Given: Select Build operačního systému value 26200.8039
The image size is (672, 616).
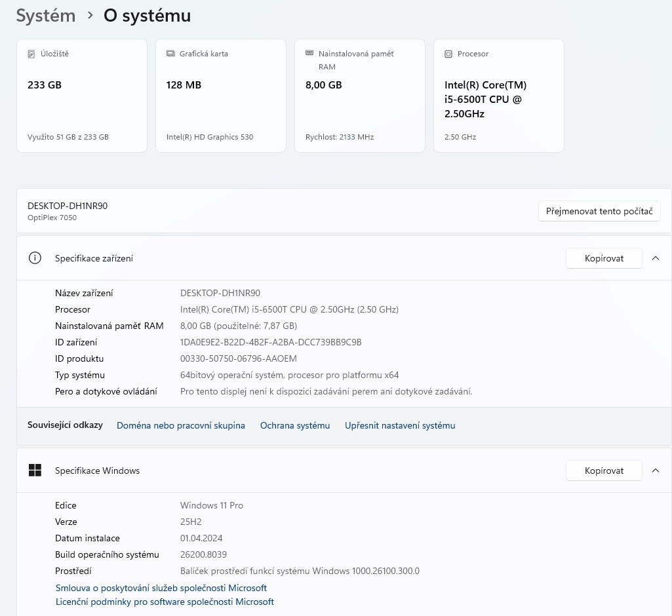Looking at the screenshot, I should pos(203,554).
